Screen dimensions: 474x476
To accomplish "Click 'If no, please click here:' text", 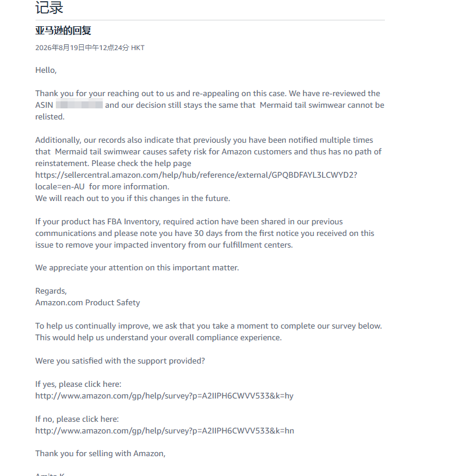I will (x=77, y=419).
